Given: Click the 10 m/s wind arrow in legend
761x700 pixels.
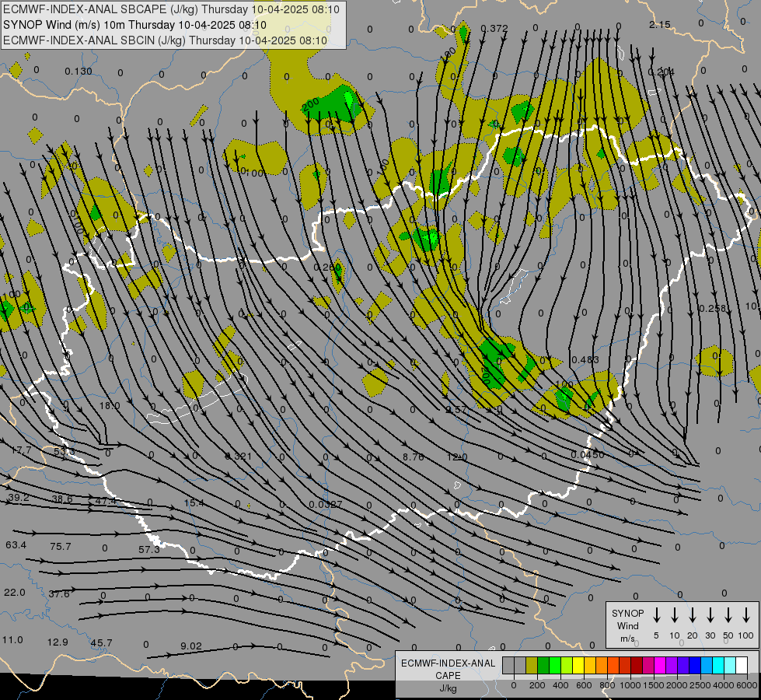Looking at the screenshot, I should [674, 615].
